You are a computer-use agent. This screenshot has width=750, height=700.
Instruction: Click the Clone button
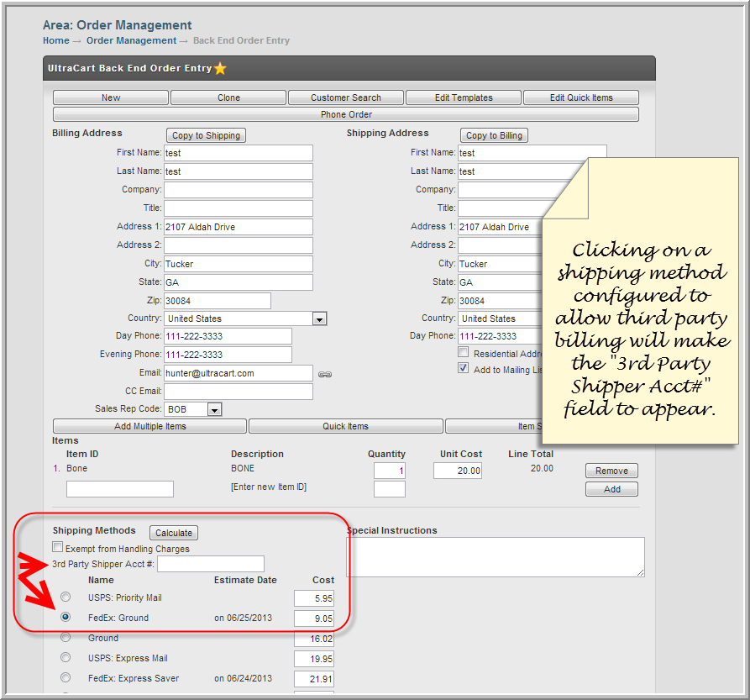pos(228,97)
